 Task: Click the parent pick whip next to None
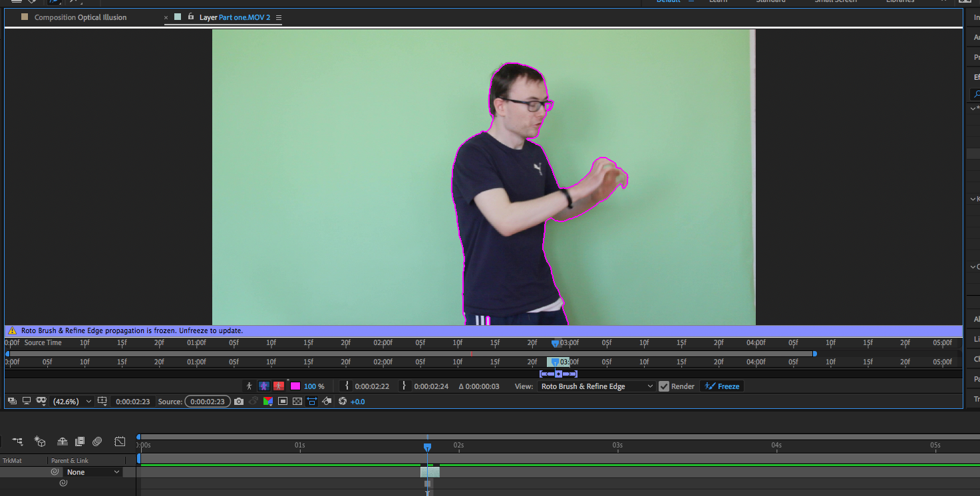coord(55,472)
